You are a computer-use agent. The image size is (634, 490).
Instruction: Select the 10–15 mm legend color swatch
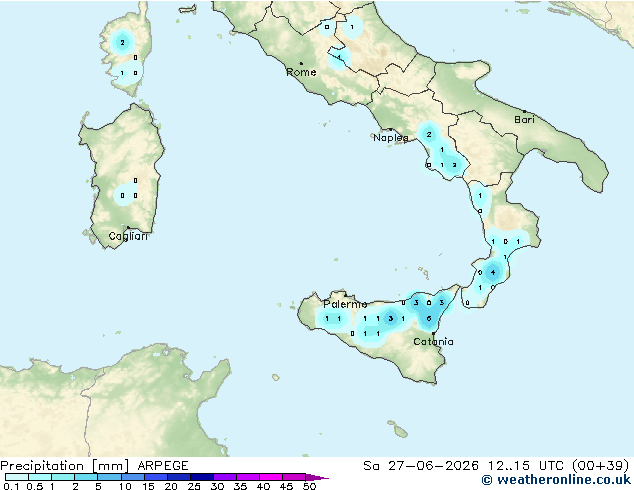tap(132, 477)
